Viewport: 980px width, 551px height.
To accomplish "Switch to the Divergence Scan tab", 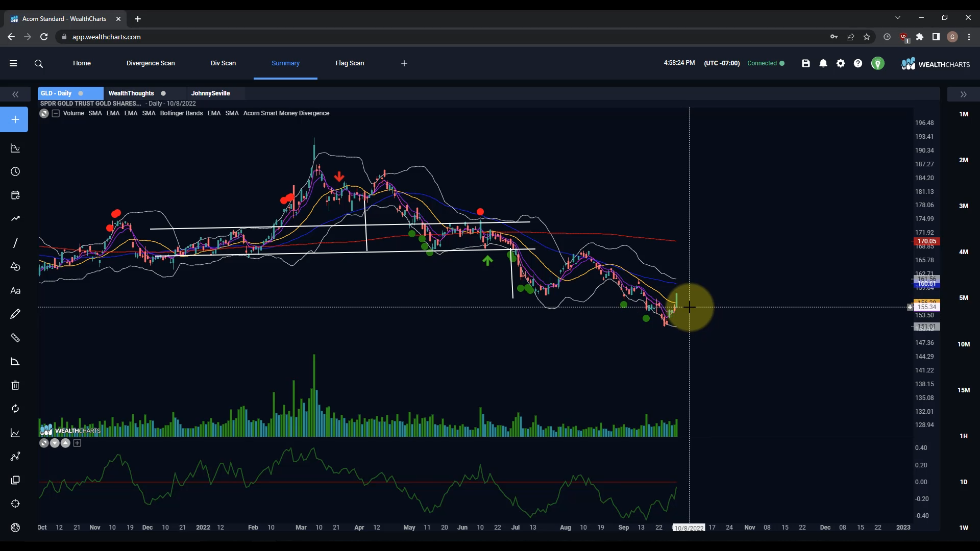I will (151, 63).
